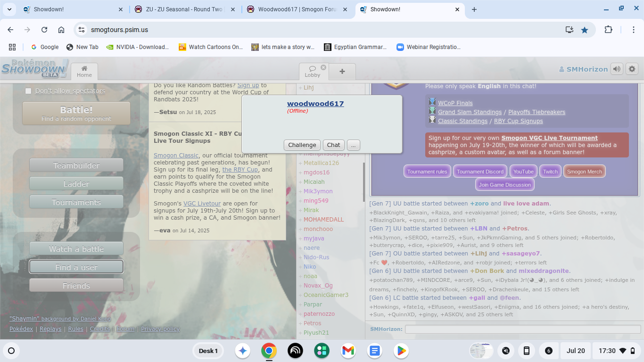Open Tournaments menu button
Screen dimensions: 644x362
click(76, 202)
